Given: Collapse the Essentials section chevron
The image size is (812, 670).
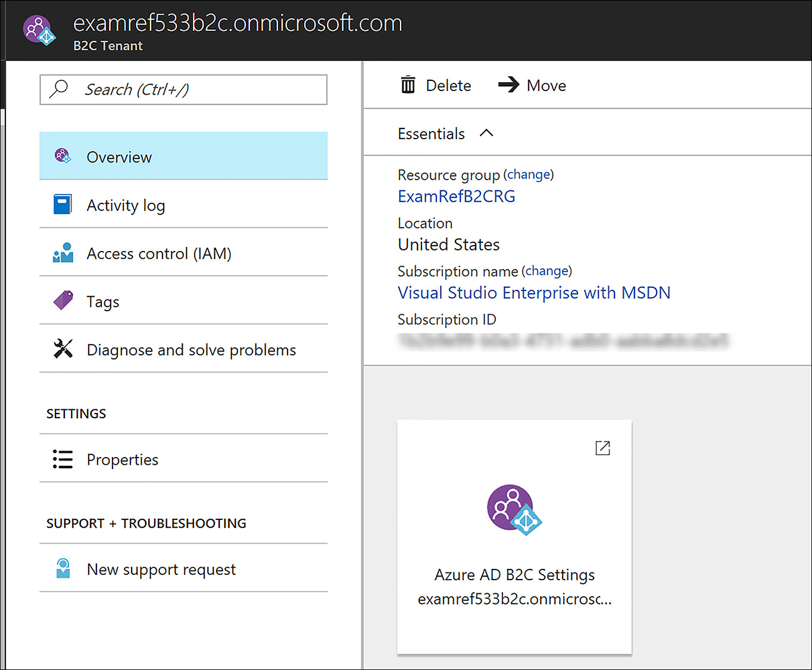Looking at the screenshot, I should point(486,133).
